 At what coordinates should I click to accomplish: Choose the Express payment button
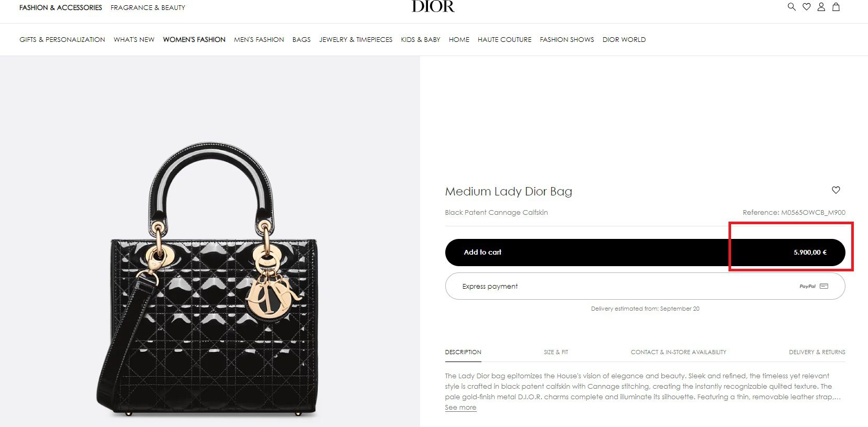point(645,286)
